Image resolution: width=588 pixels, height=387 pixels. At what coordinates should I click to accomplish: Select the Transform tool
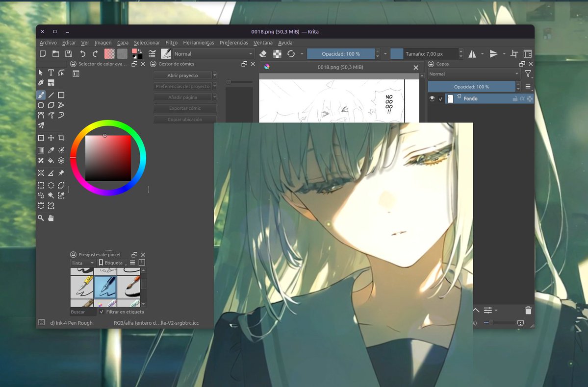[41, 138]
